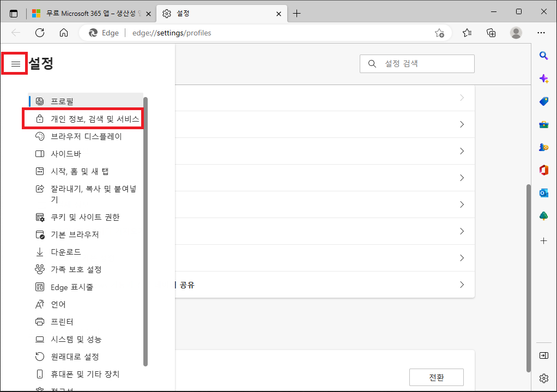This screenshot has width=557, height=392.
Task: Click the browser back arrow
Action: [16, 33]
